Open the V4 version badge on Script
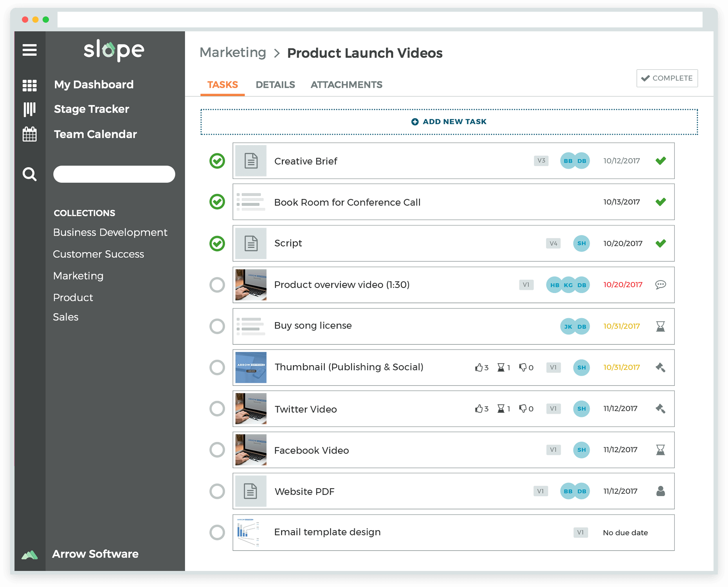The height and width of the screenshot is (587, 728). pos(553,243)
